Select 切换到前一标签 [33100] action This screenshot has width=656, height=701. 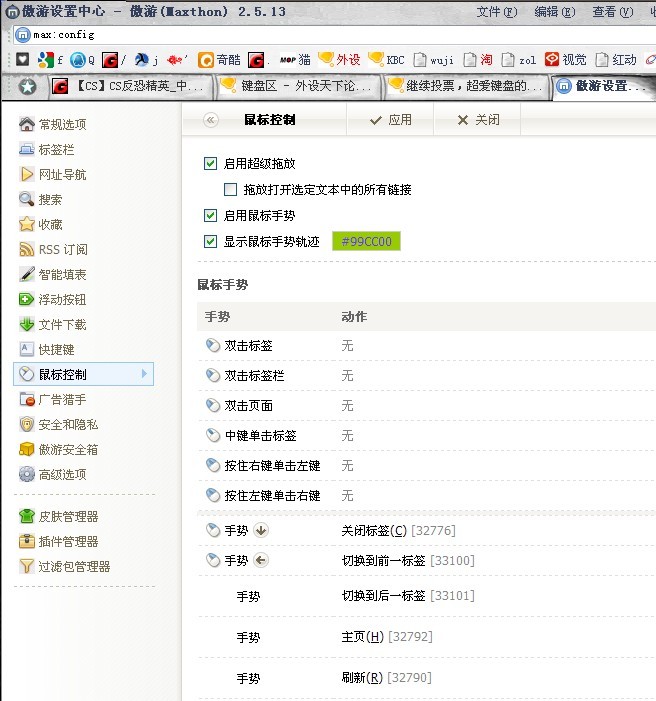pyautogui.click(x=408, y=560)
